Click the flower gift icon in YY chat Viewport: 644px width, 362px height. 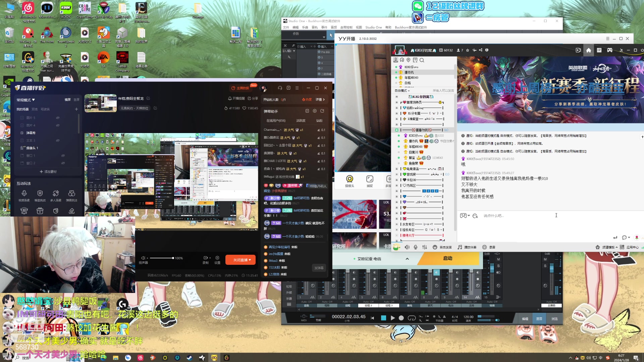(x=637, y=237)
